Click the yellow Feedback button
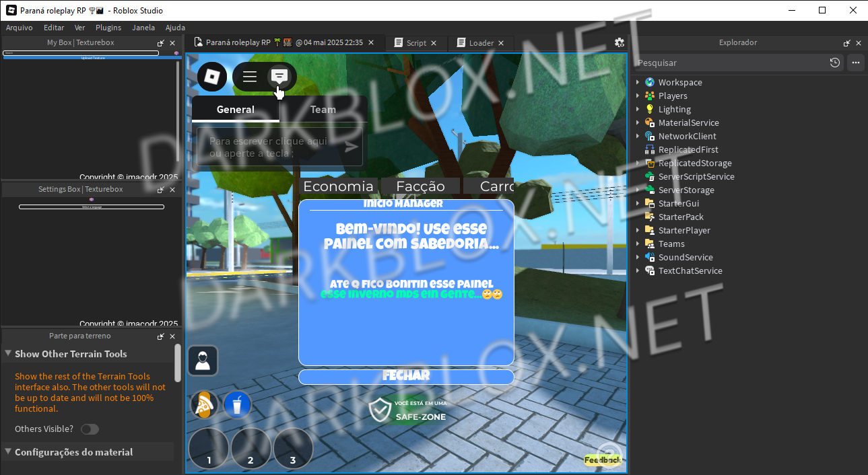Image resolution: width=868 pixels, height=475 pixels. [x=602, y=460]
